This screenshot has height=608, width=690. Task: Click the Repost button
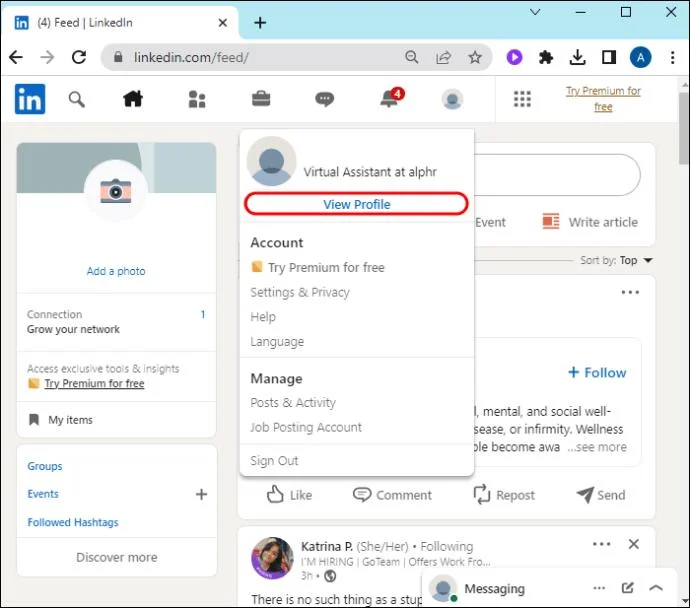click(504, 495)
